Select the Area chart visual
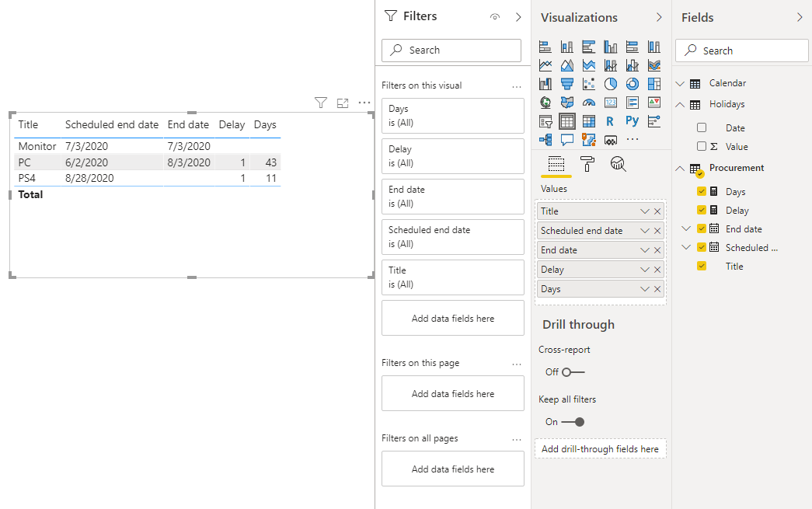The image size is (812, 509). click(x=567, y=65)
